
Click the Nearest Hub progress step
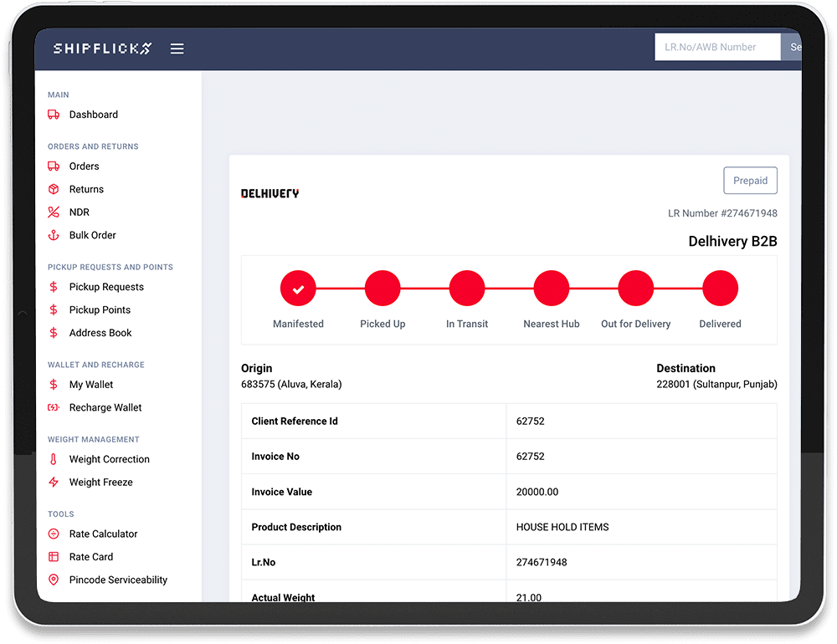[552, 288]
